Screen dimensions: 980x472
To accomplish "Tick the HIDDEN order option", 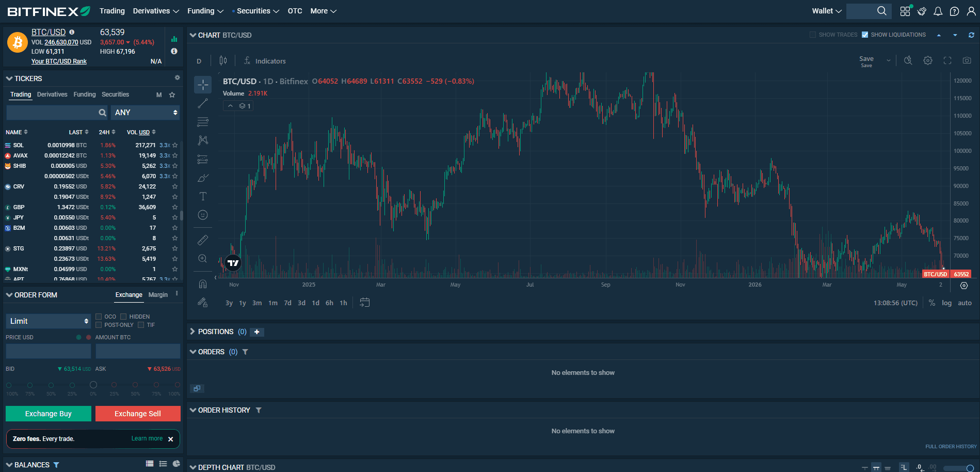I will click(x=123, y=317).
